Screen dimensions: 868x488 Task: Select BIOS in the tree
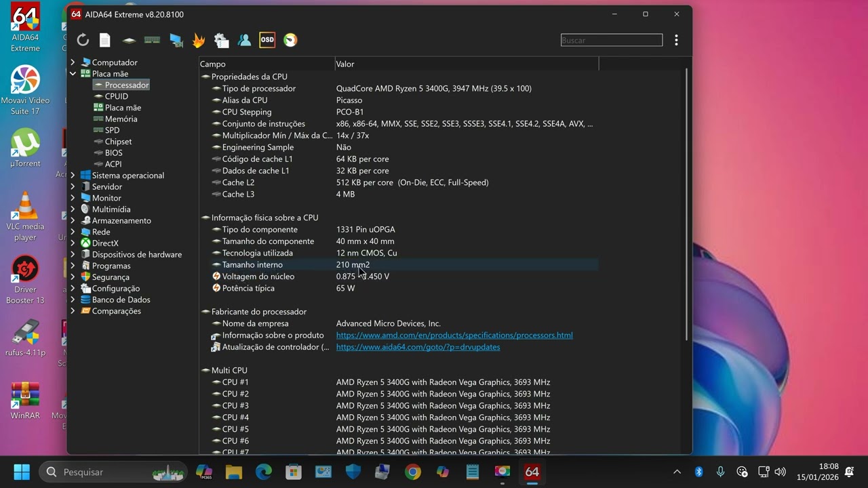coord(113,152)
